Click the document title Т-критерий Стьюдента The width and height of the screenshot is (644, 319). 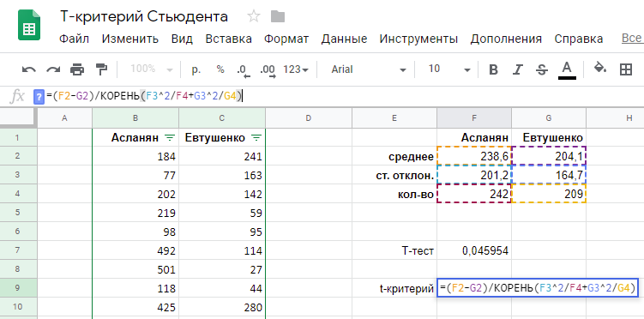coord(144,16)
